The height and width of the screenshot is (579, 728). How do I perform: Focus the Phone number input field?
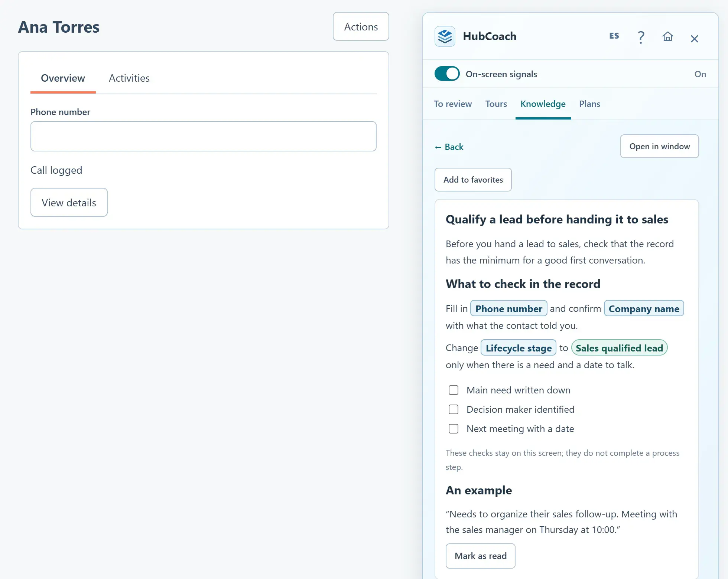click(x=203, y=136)
